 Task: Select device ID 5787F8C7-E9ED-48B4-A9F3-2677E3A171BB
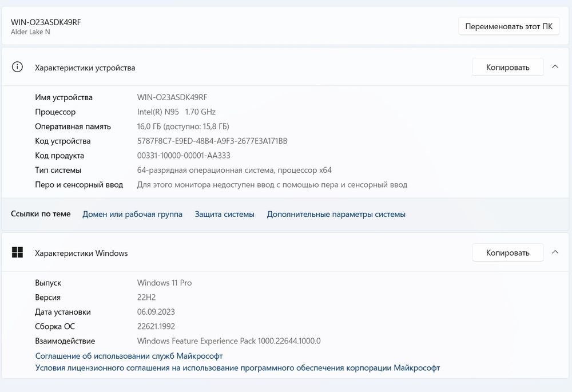pos(212,141)
